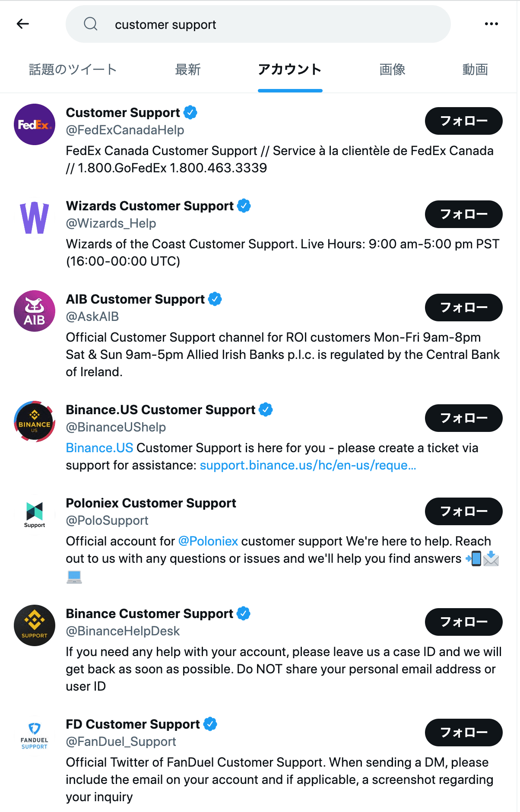Screen dimensions: 520x812
Task: Click the back arrow icon
Action: [x=22, y=24]
